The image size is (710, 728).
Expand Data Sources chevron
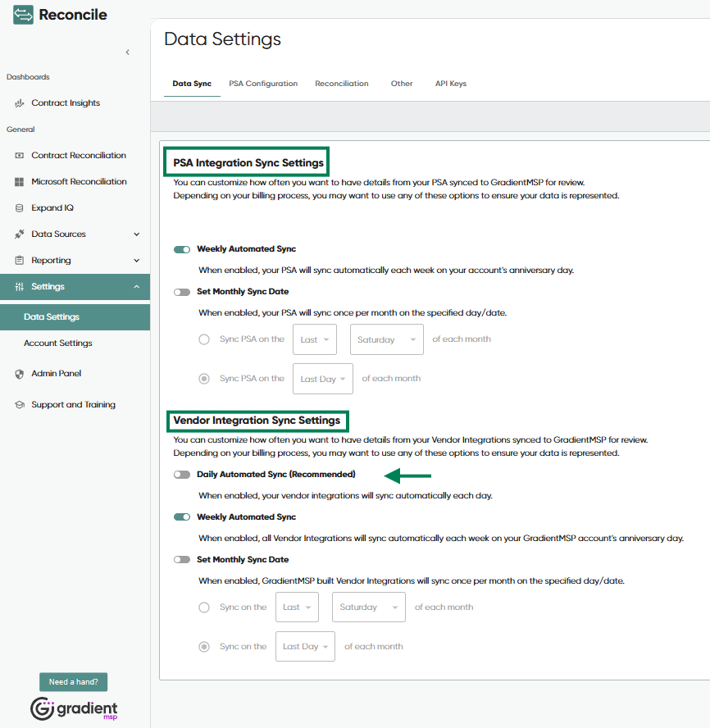[x=137, y=234]
